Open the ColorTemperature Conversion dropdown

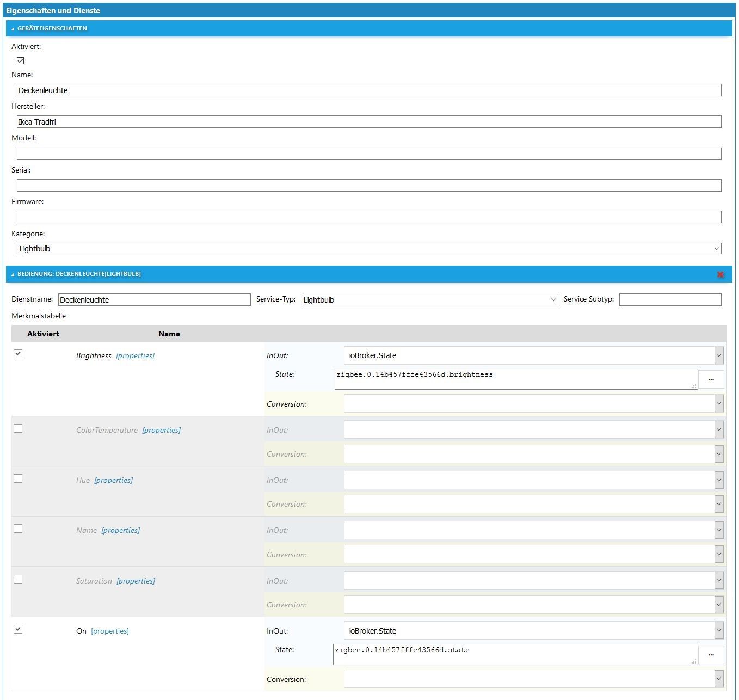tap(534, 454)
